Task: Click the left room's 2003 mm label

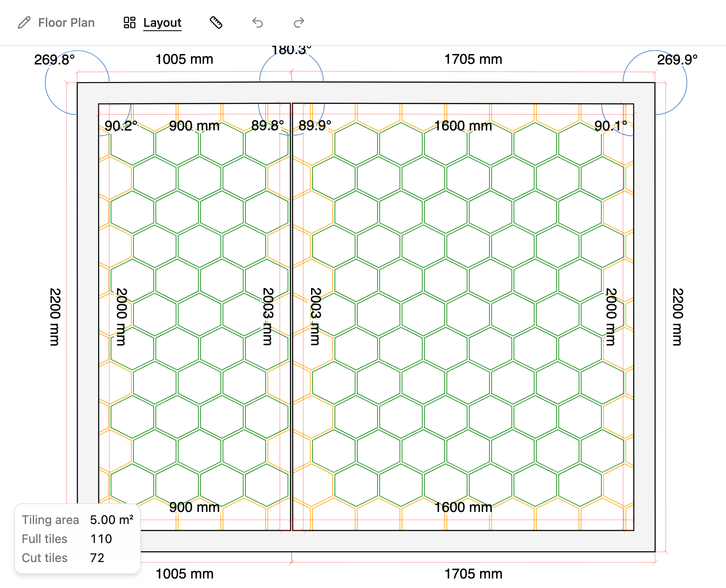Action: click(x=268, y=317)
